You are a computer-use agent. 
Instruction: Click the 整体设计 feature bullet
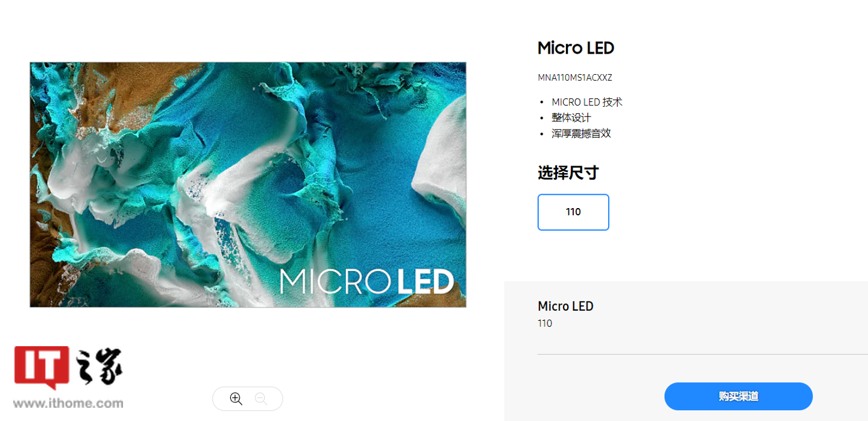571,118
